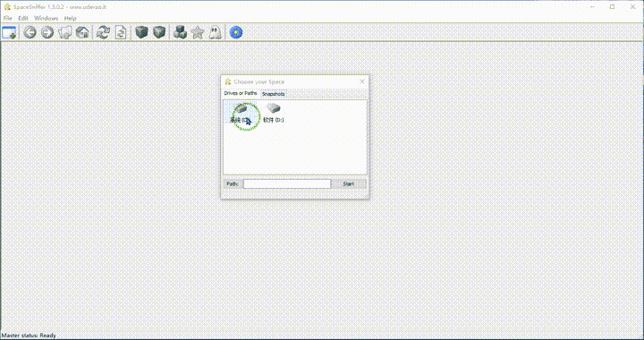Switch to the Snapshots tab

[273, 94]
